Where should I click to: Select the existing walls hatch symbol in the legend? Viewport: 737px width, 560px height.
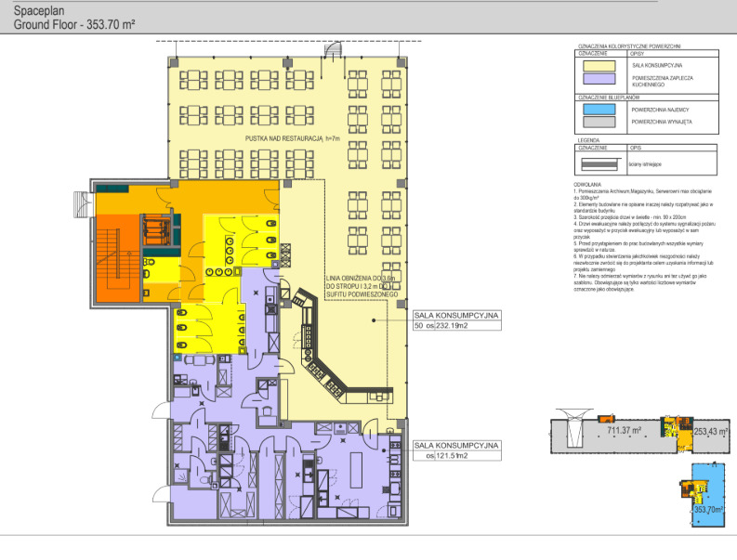[x=601, y=162]
